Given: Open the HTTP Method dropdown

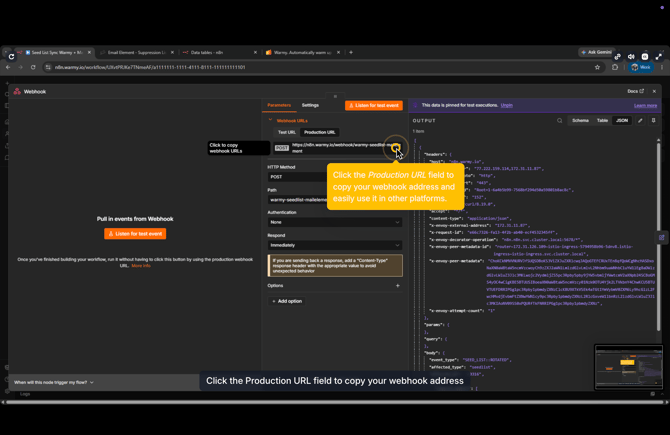Looking at the screenshot, I should (x=335, y=177).
